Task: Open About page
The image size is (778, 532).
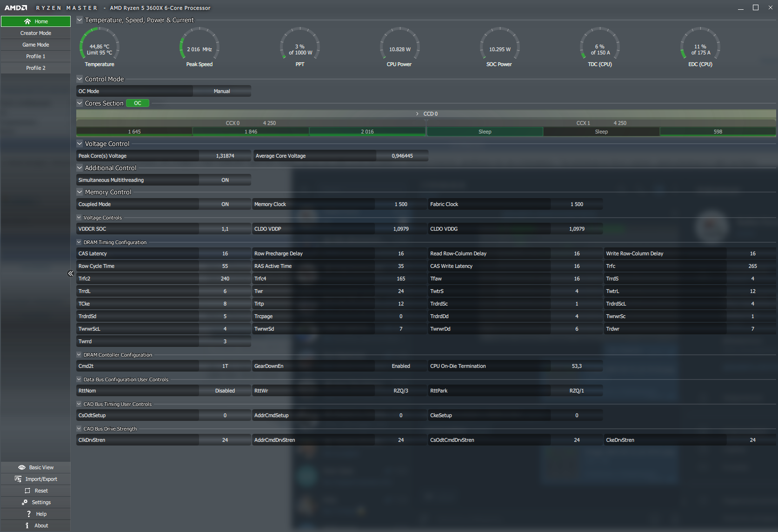Action: point(36,525)
